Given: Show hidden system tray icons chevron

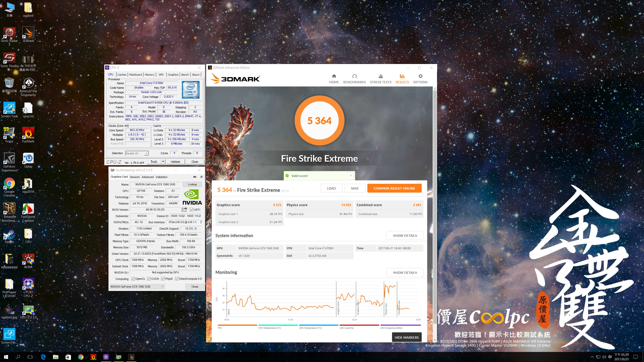Looking at the screenshot, I should 592,357.
